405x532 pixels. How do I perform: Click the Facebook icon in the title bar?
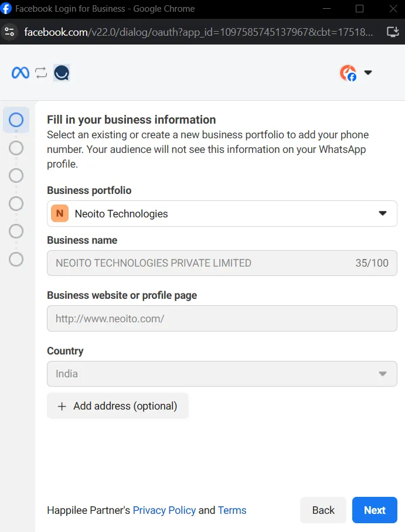pyautogui.click(x=7, y=8)
